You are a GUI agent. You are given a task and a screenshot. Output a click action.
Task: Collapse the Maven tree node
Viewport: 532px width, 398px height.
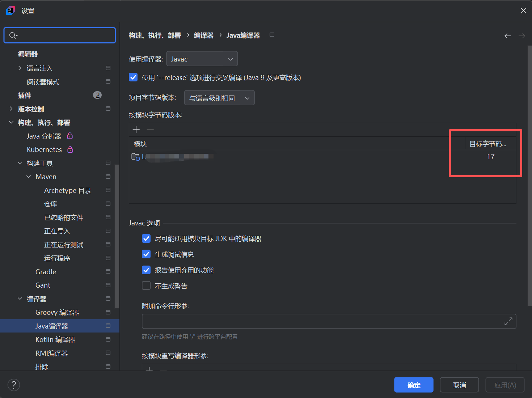tap(29, 176)
